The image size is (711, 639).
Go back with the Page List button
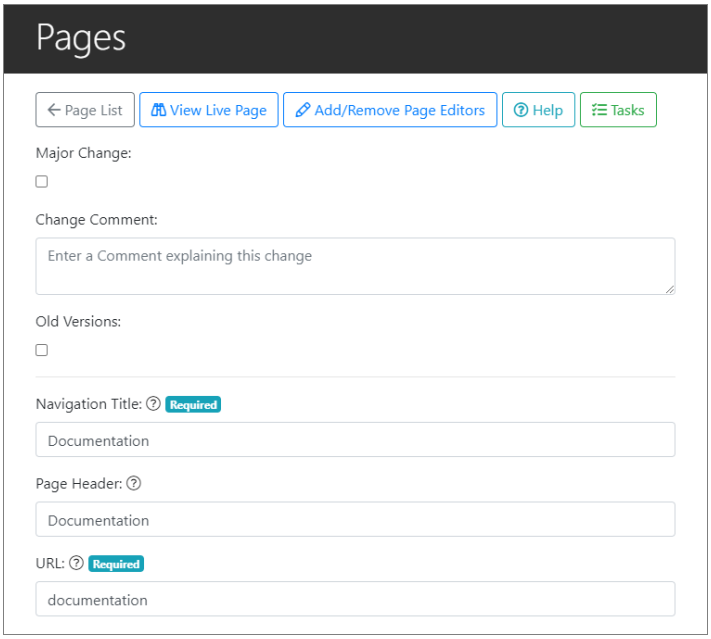coord(85,110)
